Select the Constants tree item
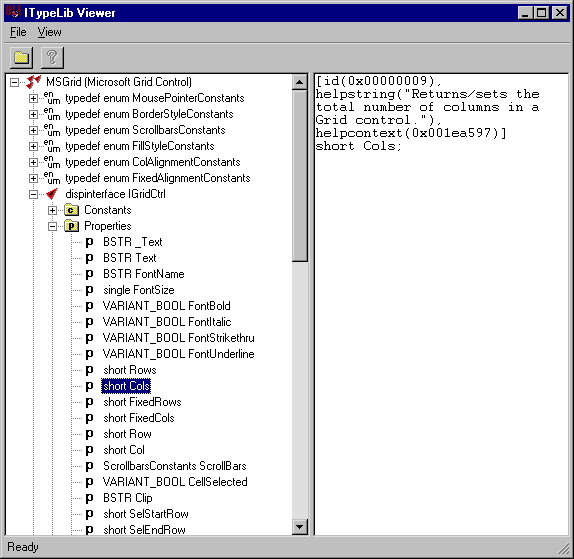This screenshot has height=559, width=574. (108, 210)
